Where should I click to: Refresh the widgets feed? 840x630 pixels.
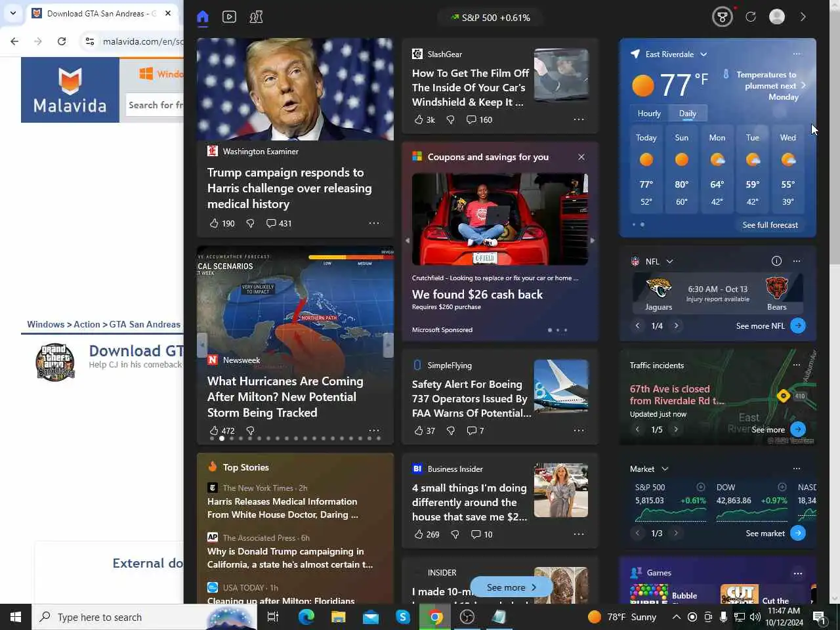tap(751, 17)
